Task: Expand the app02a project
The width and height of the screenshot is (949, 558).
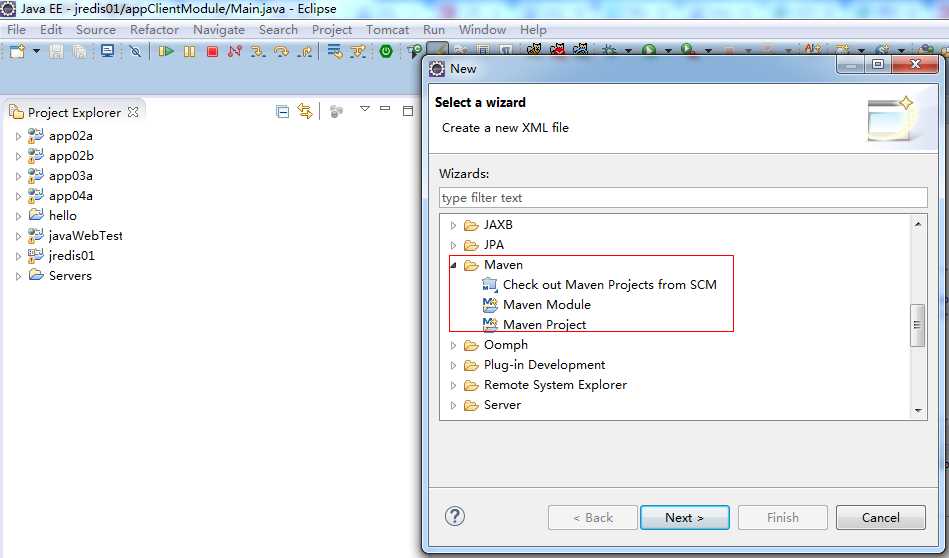Action: [x=18, y=136]
